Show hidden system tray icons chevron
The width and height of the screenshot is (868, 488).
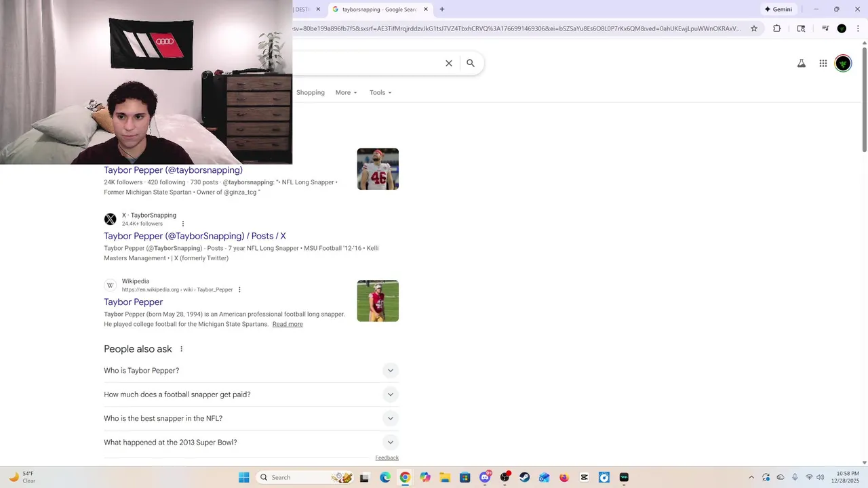pos(751,477)
